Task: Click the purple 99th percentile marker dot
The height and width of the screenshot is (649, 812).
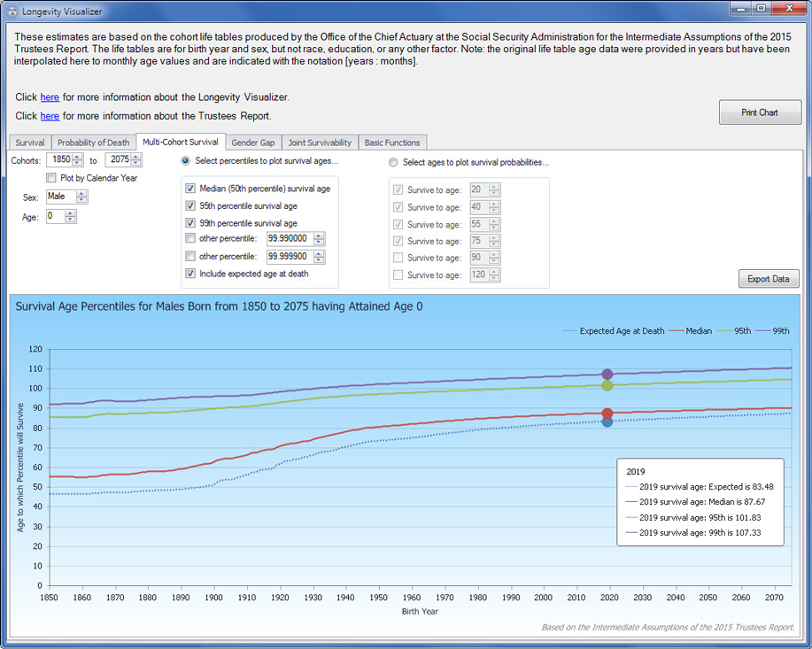Action: pos(607,375)
